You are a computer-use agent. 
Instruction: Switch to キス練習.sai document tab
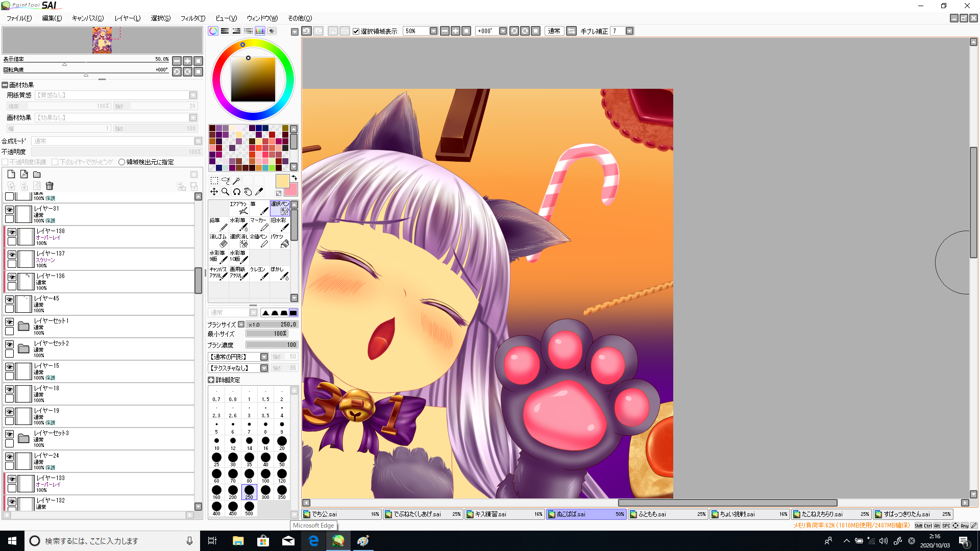tap(505, 514)
